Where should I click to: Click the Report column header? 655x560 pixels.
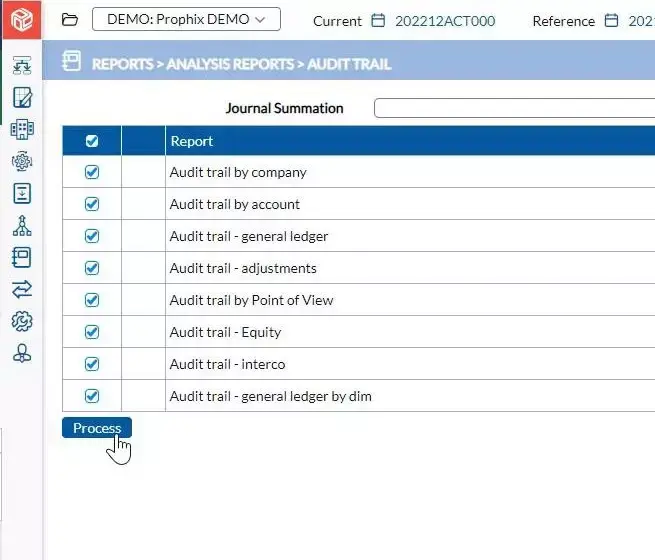(192, 141)
